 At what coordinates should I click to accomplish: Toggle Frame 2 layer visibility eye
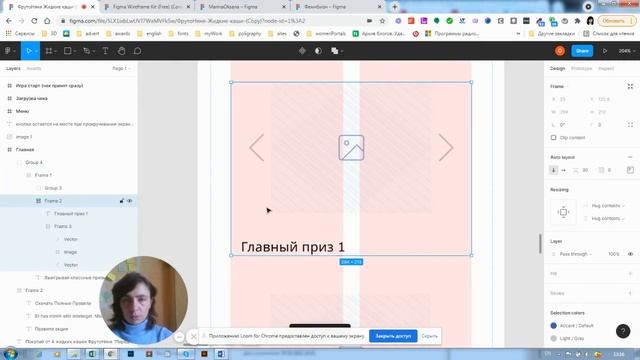130,201
